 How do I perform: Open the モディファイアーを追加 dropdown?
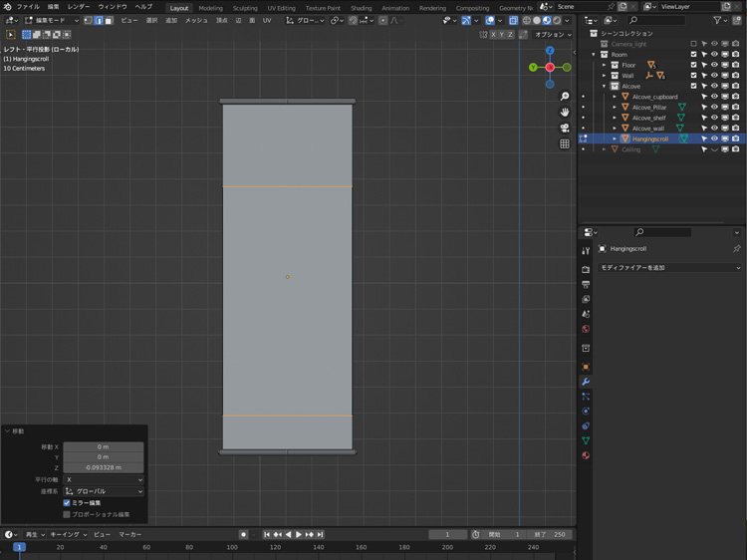pyautogui.click(x=669, y=268)
